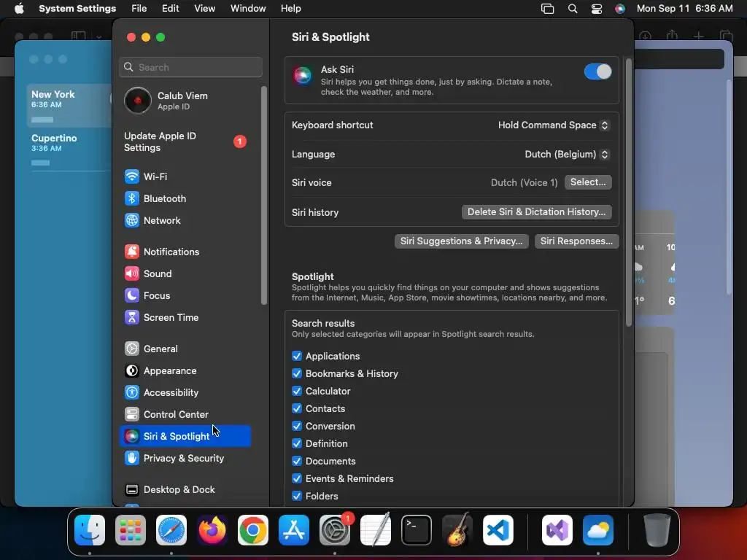Open Weather app from the Dock
Screen dimensions: 747x560
(x=598, y=530)
